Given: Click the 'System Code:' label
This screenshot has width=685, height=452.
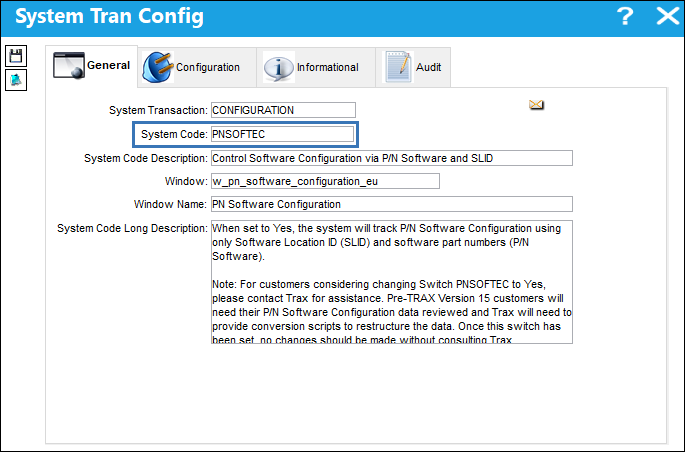Looking at the screenshot, I should click(x=174, y=135).
